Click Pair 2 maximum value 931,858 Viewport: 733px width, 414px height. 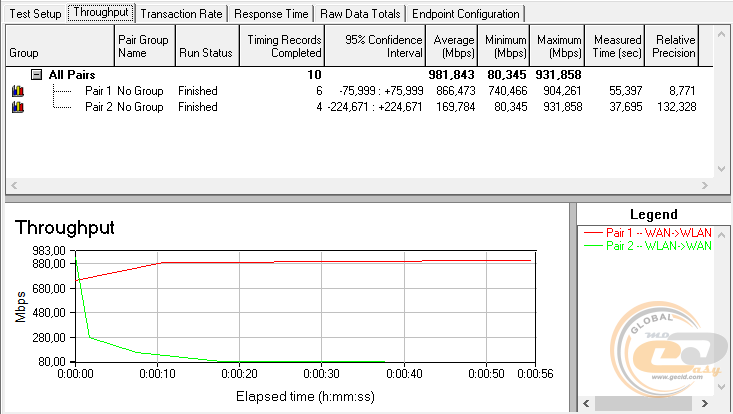click(563, 107)
